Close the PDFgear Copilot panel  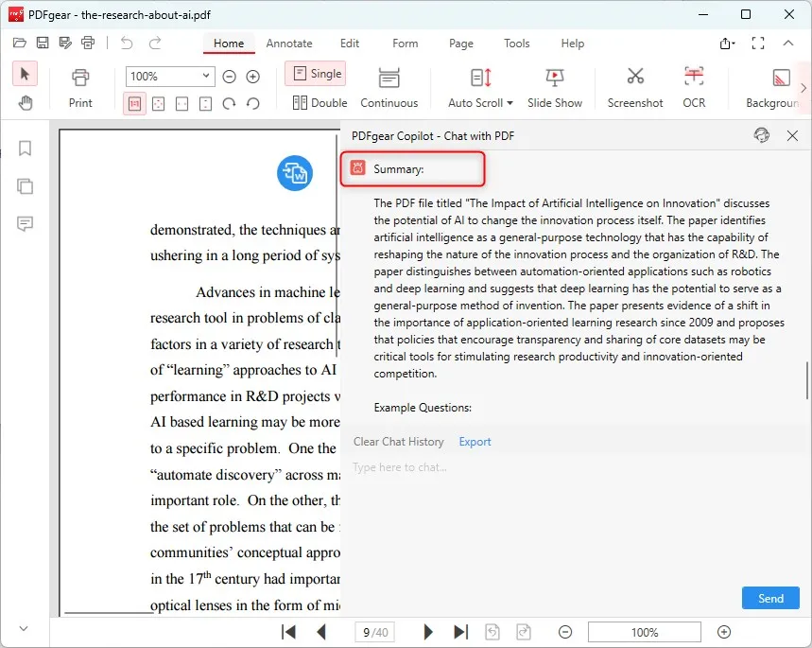[792, 136]
